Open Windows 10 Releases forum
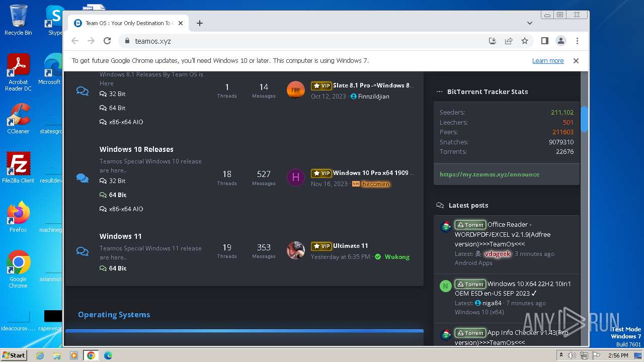Image resolution: width=644 pixels, height=362 pixels. point(136,149)
